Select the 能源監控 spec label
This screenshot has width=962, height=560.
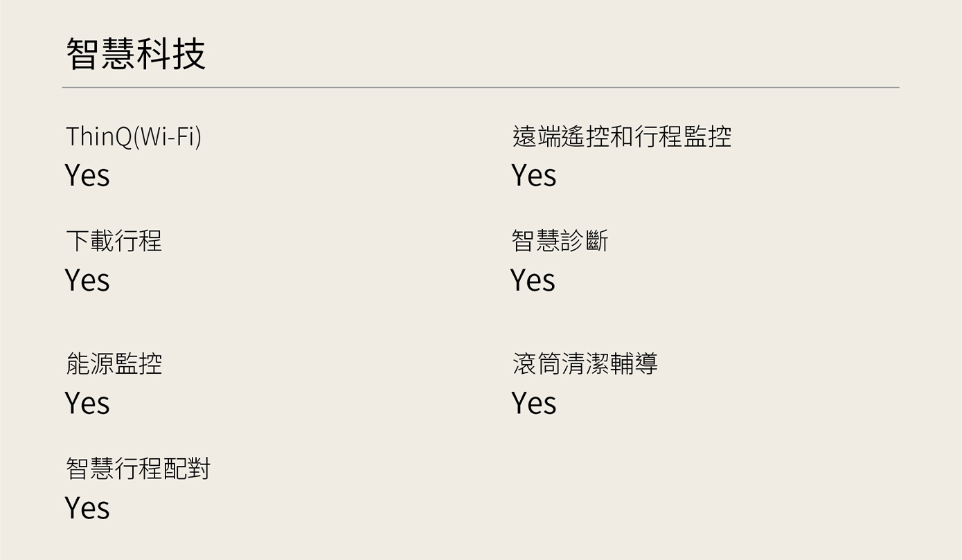point(114,363)
